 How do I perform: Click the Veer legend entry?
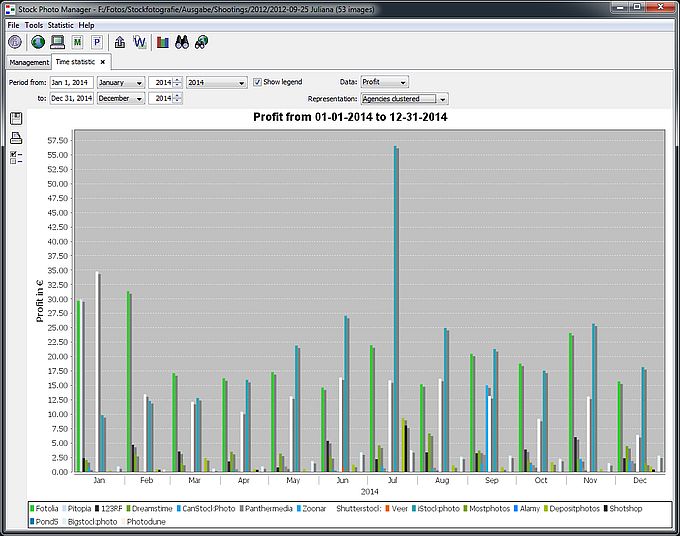point(396,508)
